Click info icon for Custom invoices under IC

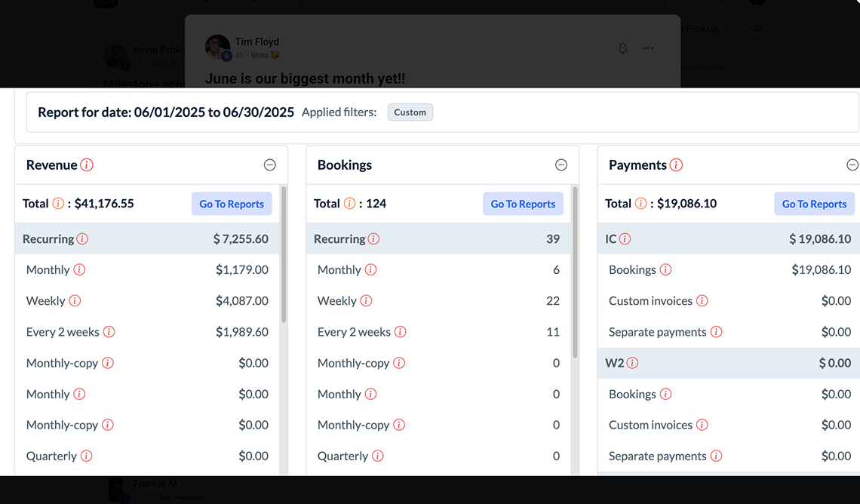pos(702,301)
